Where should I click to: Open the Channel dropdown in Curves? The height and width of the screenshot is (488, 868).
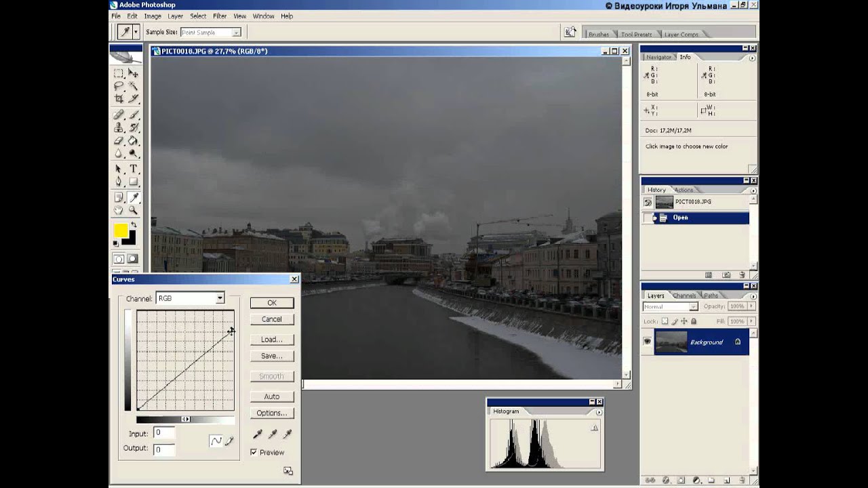(220, 298)
